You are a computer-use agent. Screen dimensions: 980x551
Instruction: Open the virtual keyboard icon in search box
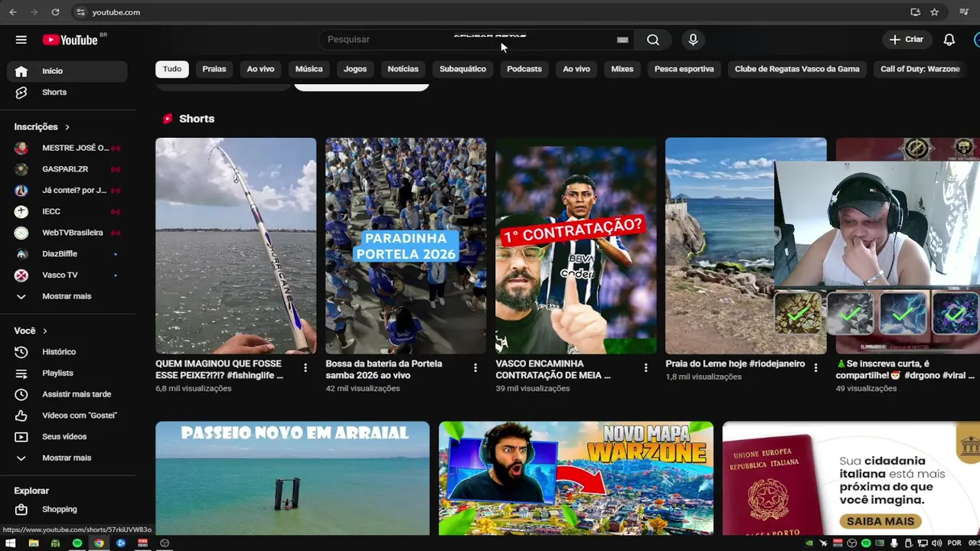pos(622,40)
